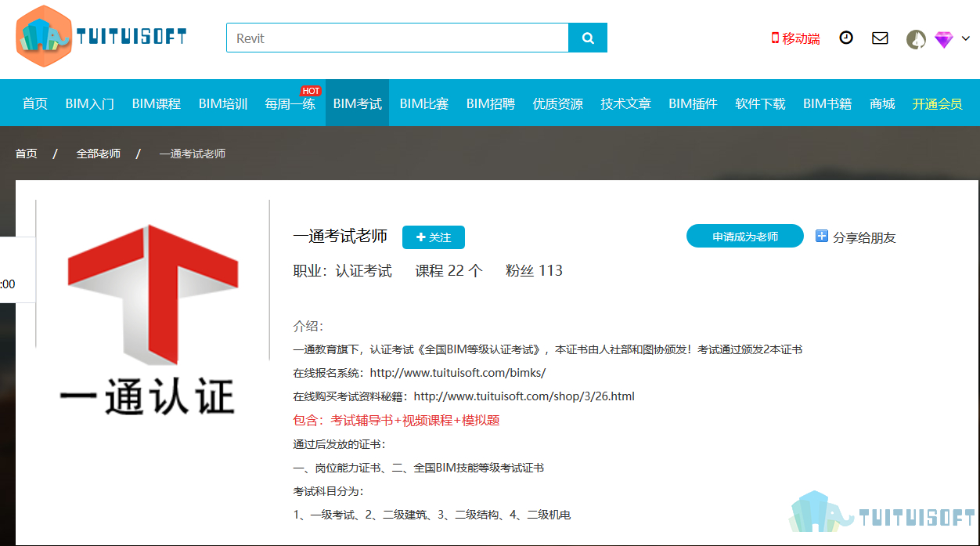Click the 粉丝 113 follower count

(x=534, y=271)
